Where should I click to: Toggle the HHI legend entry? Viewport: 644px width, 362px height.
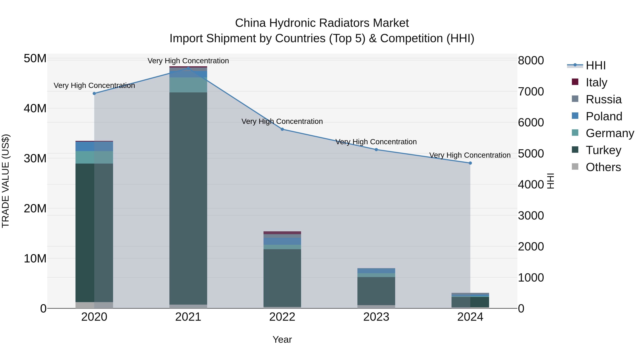[587, 65]
